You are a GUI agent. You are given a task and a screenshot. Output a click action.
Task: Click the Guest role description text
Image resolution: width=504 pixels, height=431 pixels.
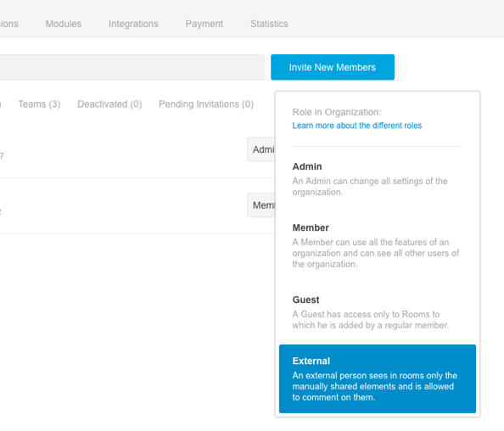[370, 320]
